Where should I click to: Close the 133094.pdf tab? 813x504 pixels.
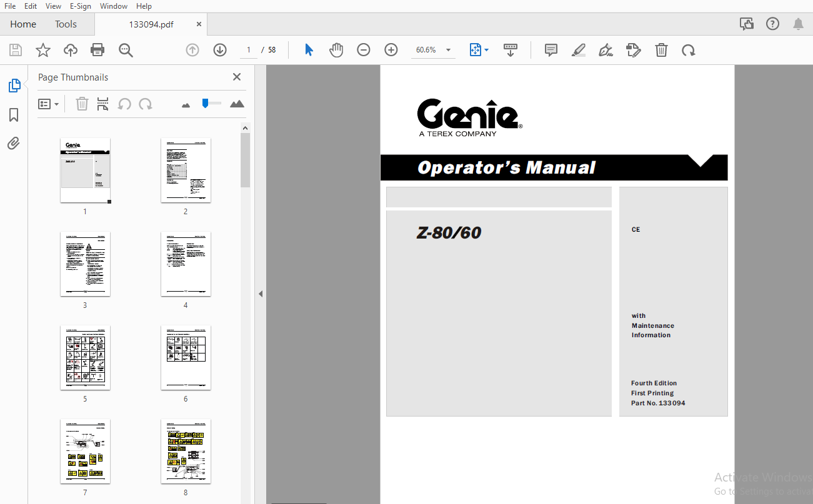click(x=199, y=24)
